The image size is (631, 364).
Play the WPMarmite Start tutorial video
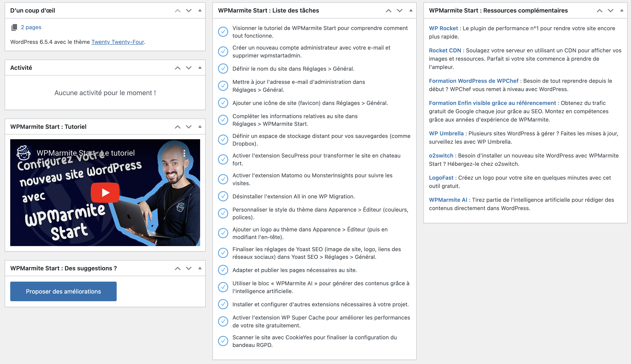tap(105, 192)
